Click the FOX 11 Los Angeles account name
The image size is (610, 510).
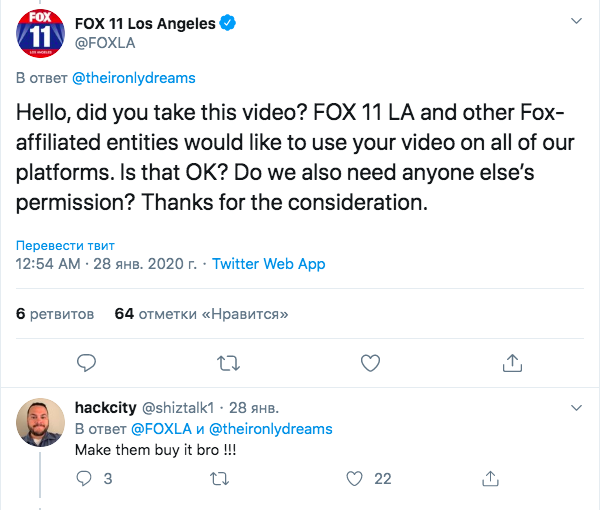tap(145, 23)
